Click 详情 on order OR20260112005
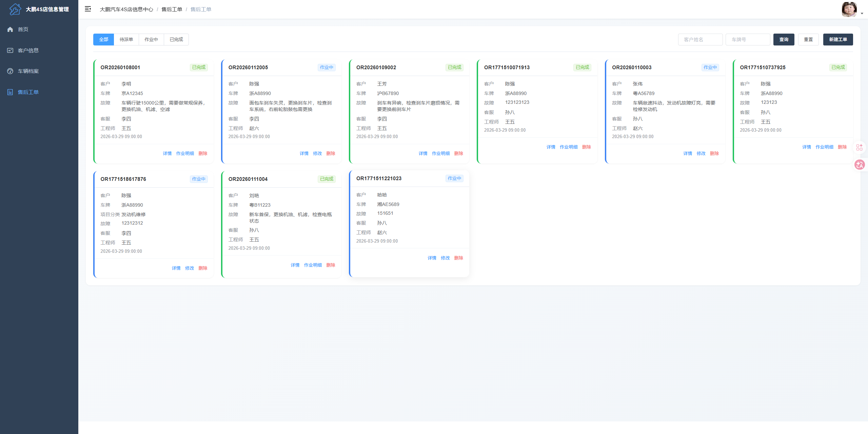Screen dimensions: 868x434 [304, 153]
